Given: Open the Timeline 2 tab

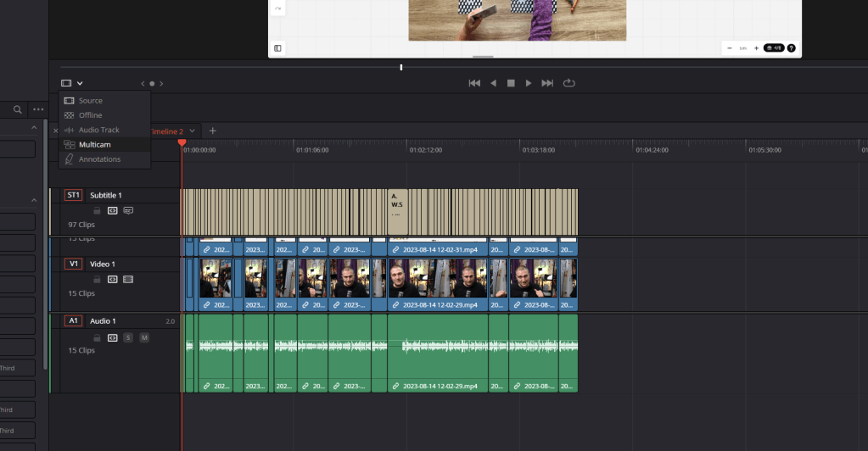Looking at the screenshot, I should click(x=166, y=131).
